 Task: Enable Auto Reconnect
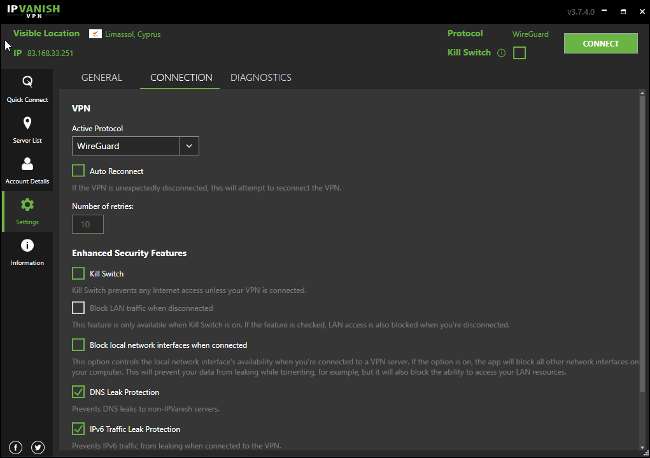tap(78, 171)
